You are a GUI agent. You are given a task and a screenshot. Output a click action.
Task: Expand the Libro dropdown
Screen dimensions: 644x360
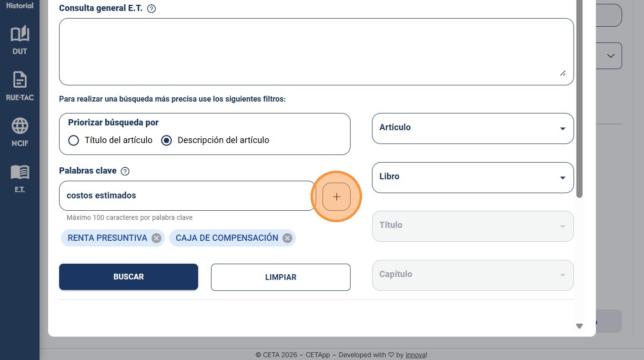pos(473,177)
